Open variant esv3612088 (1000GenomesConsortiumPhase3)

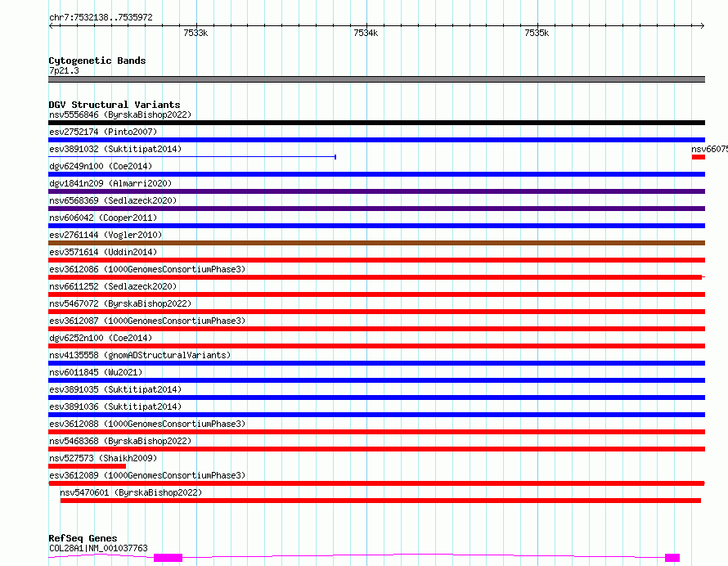(x=147, y=424)
